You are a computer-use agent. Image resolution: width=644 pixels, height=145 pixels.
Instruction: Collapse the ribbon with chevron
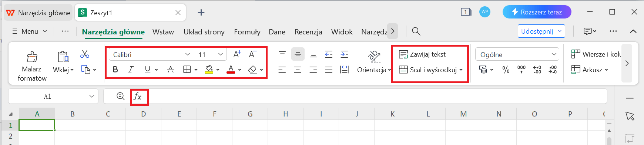[x=633, y=31]
